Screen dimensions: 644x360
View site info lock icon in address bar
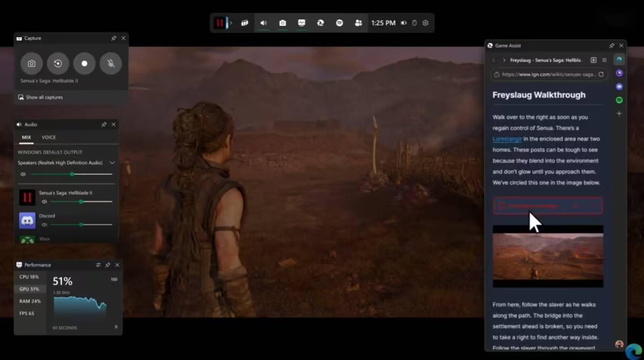496,74
